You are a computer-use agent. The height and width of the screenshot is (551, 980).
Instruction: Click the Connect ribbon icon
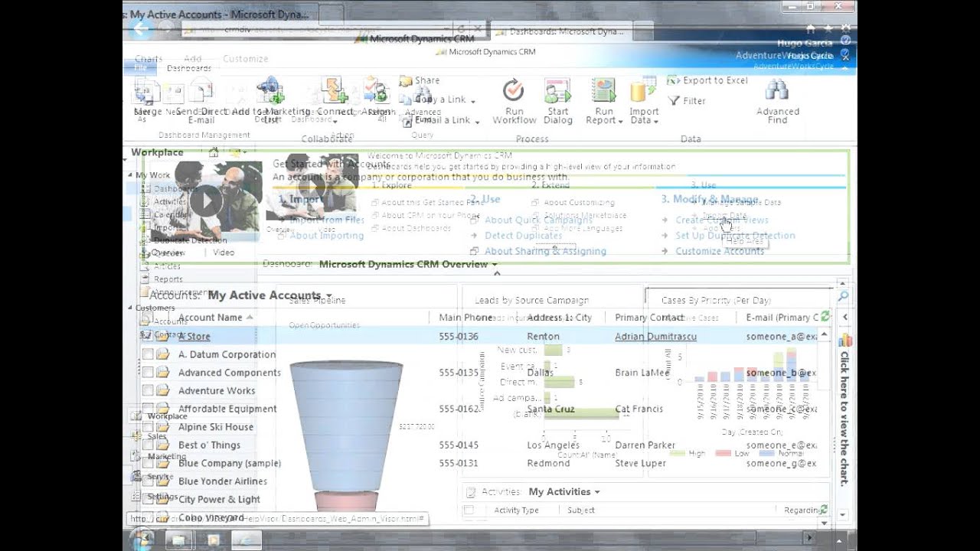pyautogui.click(x=335, y=90)
